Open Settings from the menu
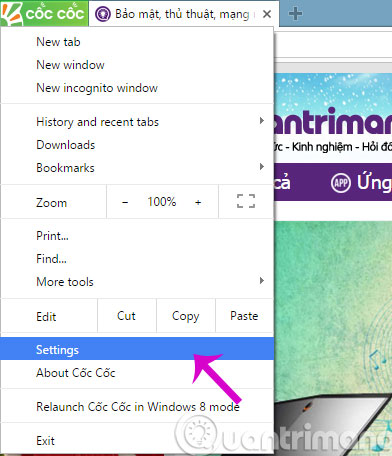The height and width of the screenshot is (456, 392). 137,348
